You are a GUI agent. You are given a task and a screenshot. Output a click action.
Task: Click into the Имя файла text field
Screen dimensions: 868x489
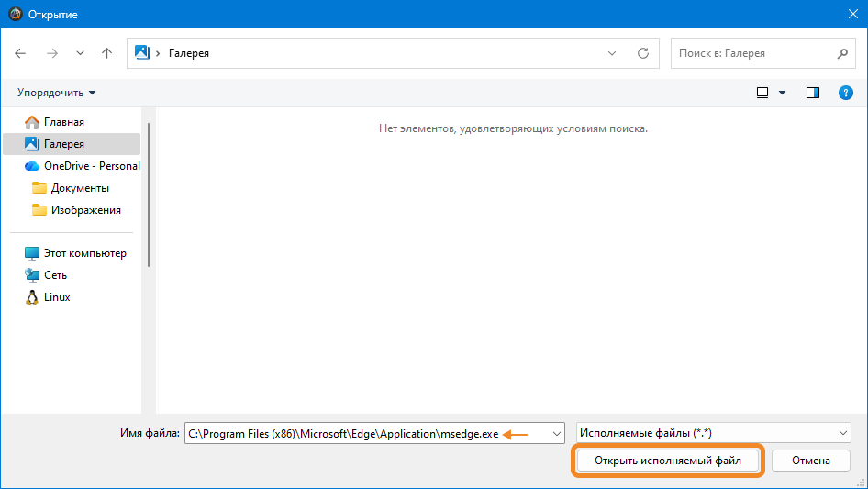pyautogui.click(x=367, y=433)
